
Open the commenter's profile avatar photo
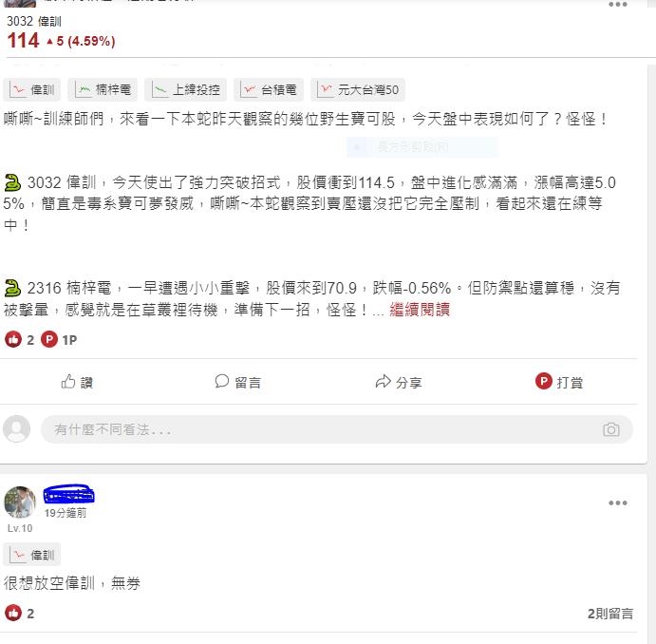(x=20, y=502)
